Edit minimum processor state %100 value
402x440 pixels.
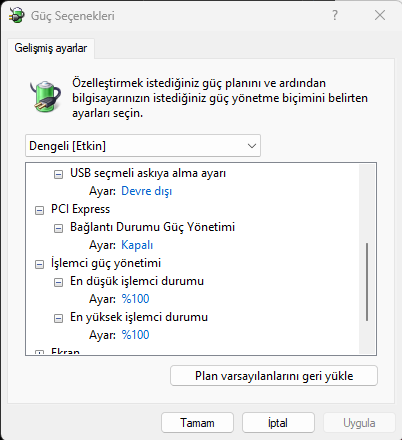[x=135, y=299]
